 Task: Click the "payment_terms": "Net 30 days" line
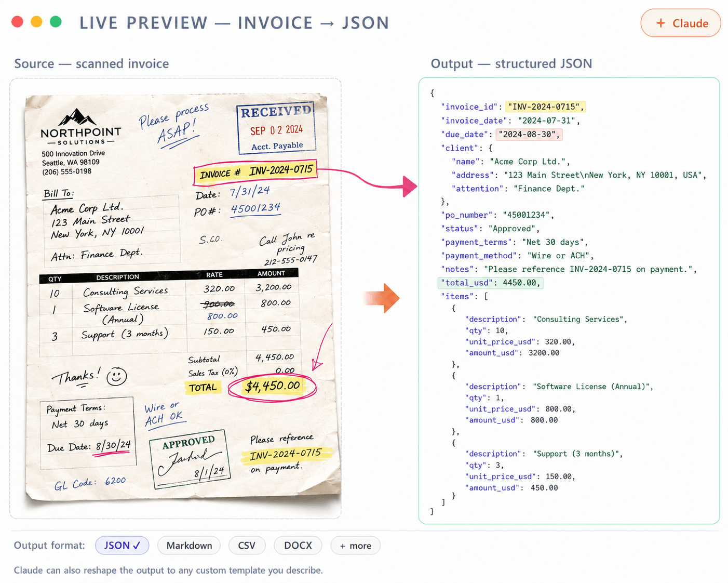point(514,242)
